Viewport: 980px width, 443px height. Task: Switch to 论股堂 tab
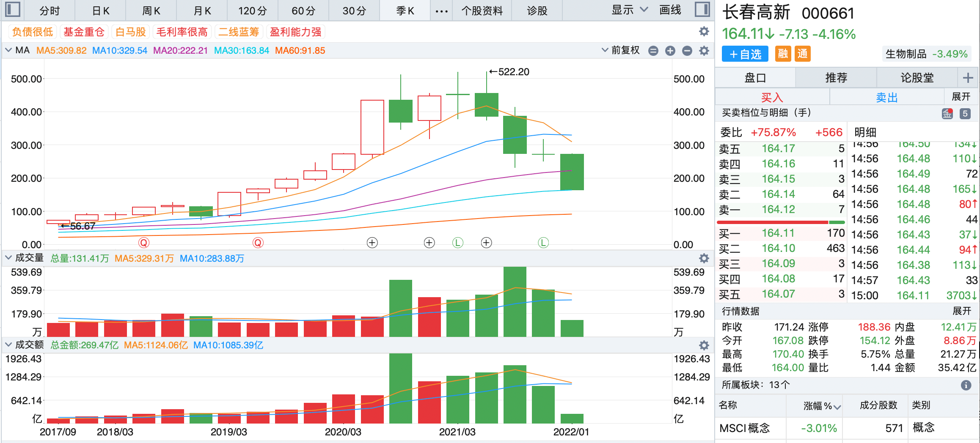coord(917,78)
